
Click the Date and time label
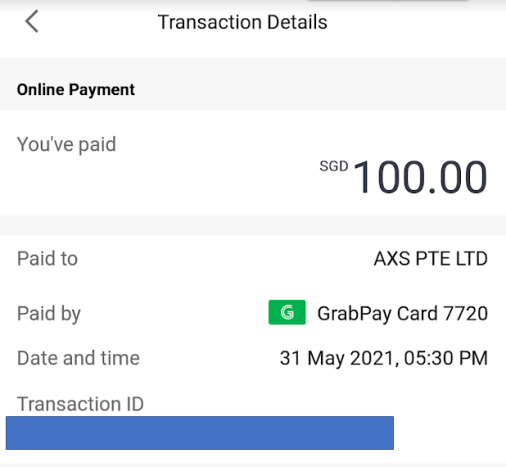click(78, 358)
